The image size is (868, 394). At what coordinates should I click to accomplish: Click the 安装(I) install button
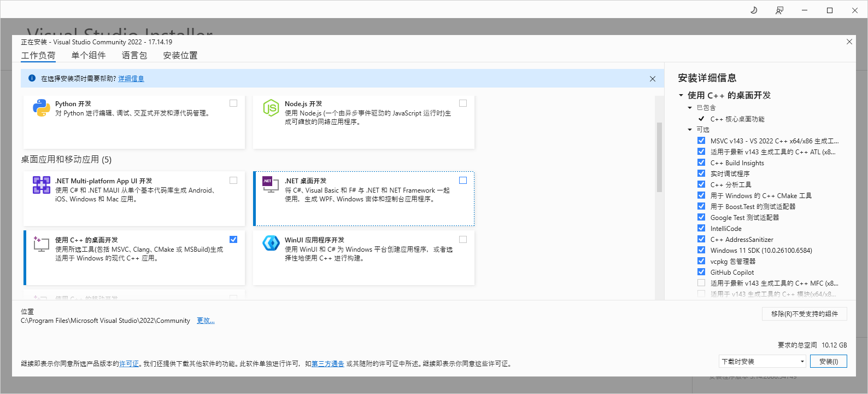pos(828,361)
